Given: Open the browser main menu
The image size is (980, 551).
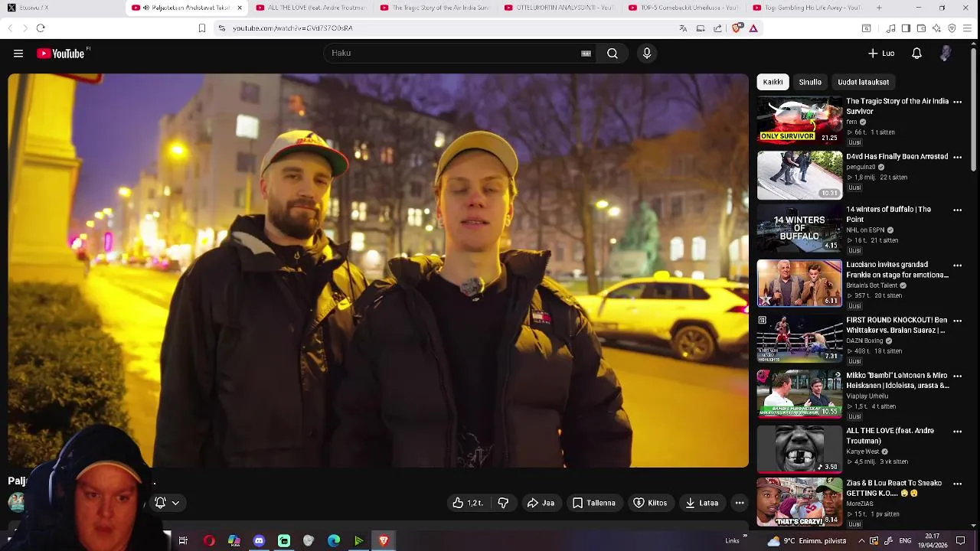Looking at the screenshot, I should (967, 28).
